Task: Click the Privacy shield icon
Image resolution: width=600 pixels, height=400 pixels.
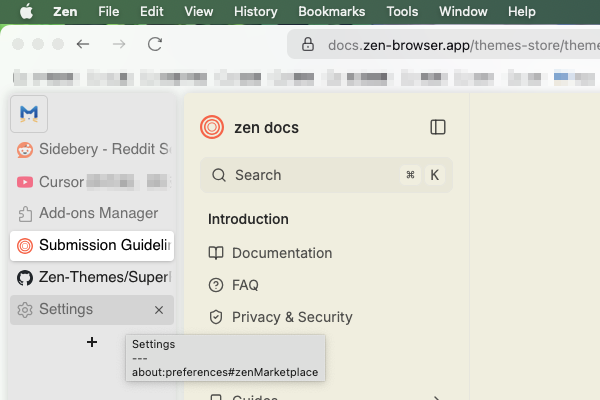Action: click(216, 317)
